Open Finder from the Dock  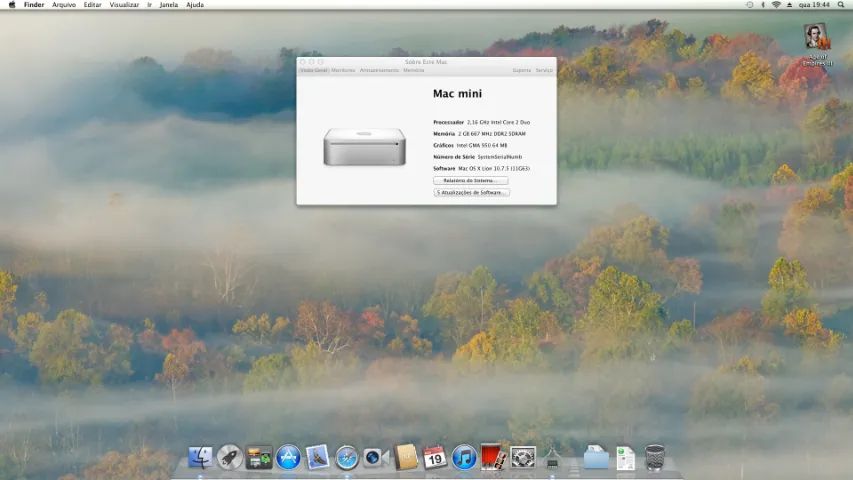coord(200,457)
